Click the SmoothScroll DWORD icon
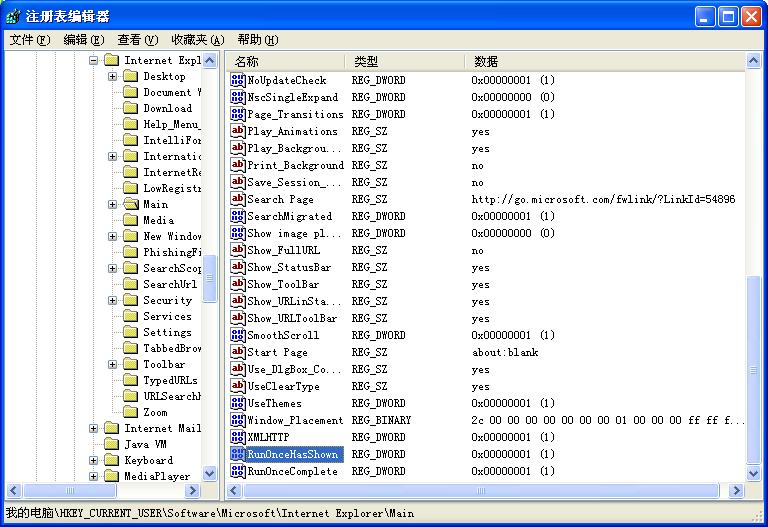The image size is (768, 527). tap(238, 335)
